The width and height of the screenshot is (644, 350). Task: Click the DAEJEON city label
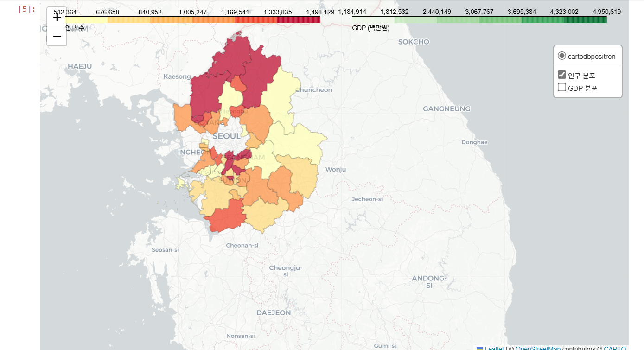[274, 313]
